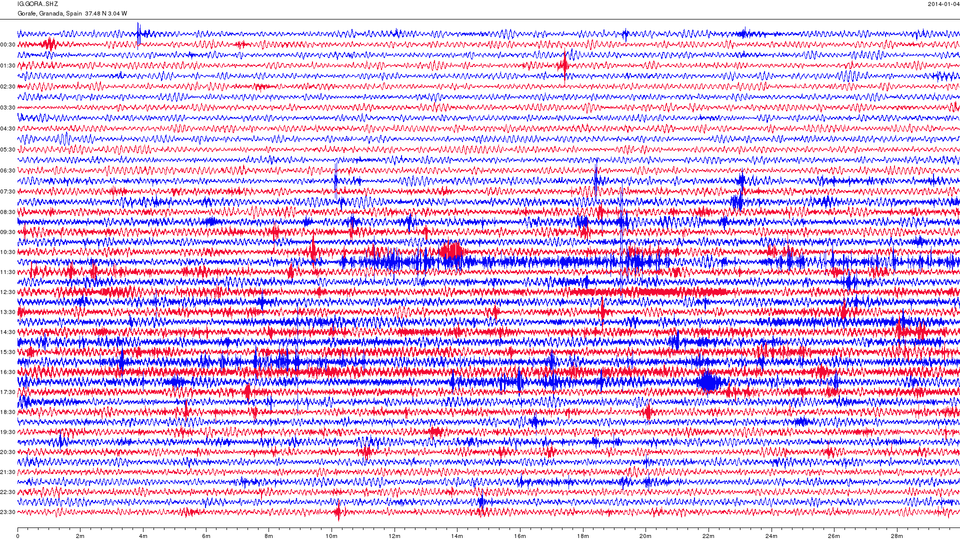
Task: Click the 2m tick on the time axis
Action: click(80, 536)
